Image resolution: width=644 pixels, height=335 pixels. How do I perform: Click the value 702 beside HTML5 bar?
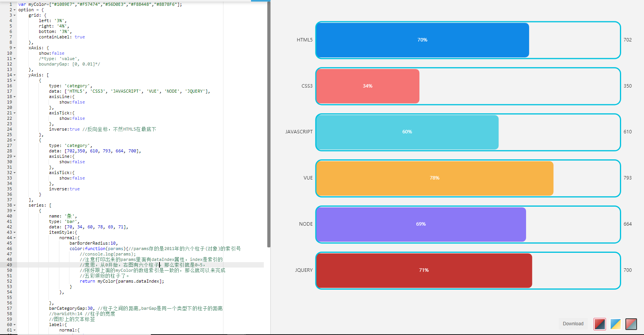click(628, 40)
